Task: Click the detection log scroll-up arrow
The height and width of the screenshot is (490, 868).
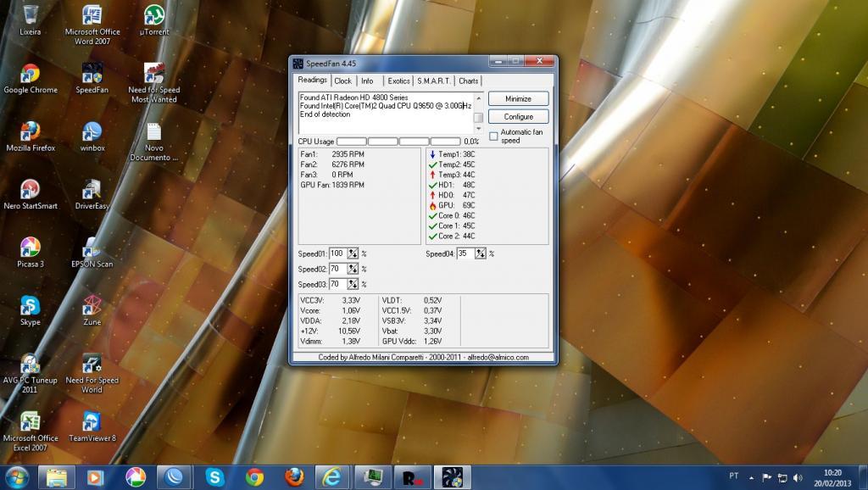Action: [x=478, y=98]
